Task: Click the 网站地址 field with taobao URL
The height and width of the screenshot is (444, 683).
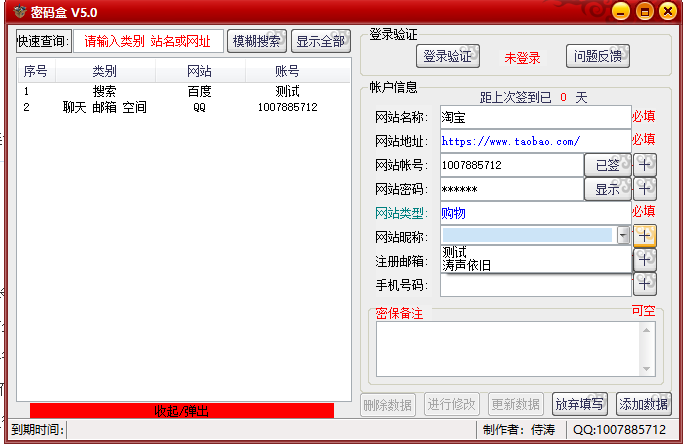Action: coord(535,141)
